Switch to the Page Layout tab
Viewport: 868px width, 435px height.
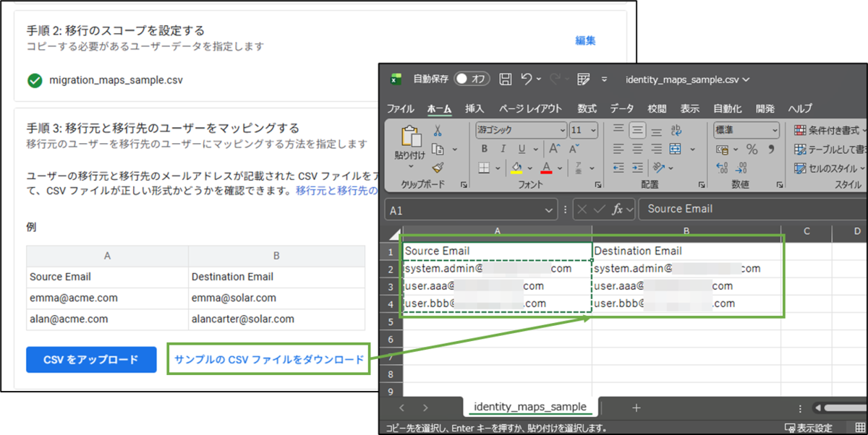pyautogui.click(x=530, y=108)
